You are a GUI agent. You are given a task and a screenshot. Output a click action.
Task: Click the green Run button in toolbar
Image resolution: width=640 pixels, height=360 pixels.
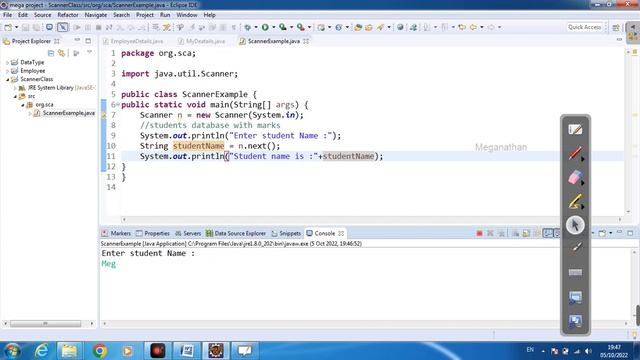pyautogui.click(x=265, y=27)
